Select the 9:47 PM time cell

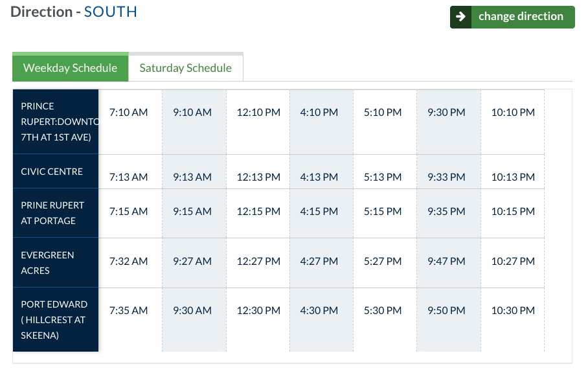tap(446, 262)
